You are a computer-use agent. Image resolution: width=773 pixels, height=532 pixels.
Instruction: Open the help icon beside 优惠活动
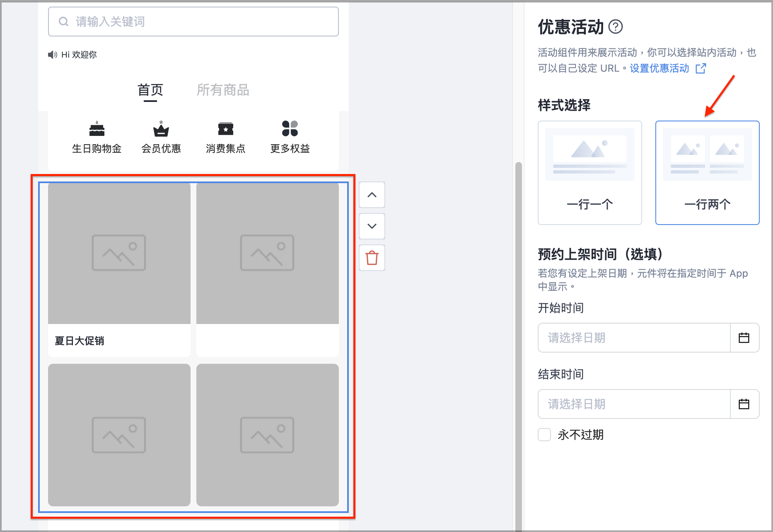pyautogui.click(x=616, y=27)
